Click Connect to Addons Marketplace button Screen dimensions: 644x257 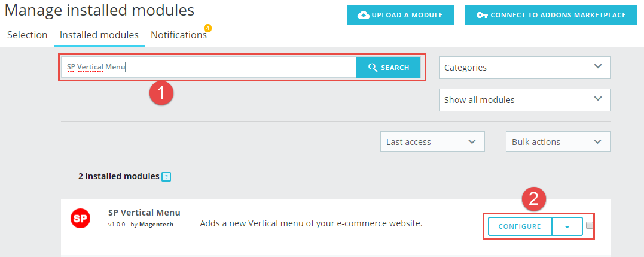pos(551,15)
